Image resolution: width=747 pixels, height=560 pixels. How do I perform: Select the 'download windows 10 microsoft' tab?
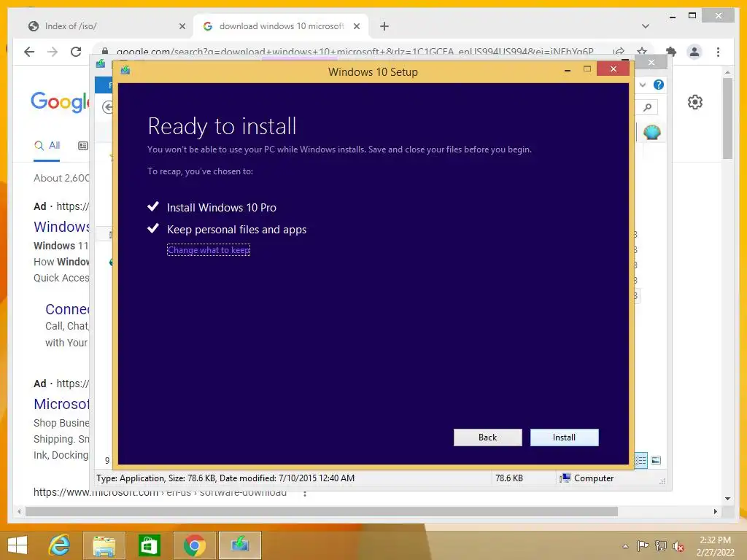pyautogui.click(x=281, y=26)
